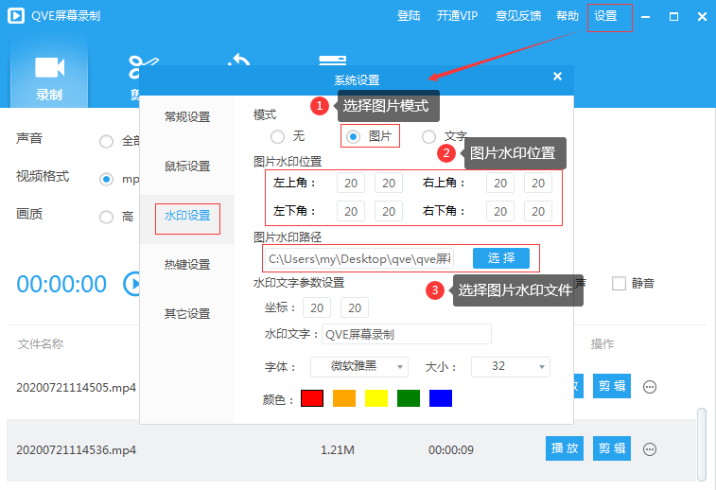The width and height of the screenshot is (716, 490).
Task: Click the 选择 button for watermark path
Action: pyautogui.click(x=501, y=258)
